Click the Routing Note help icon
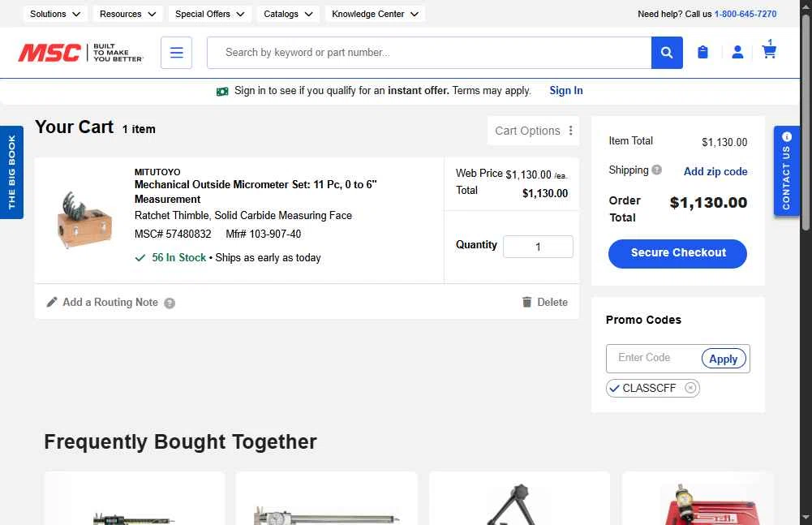Viewport: 812px width, 525px height. 170,303
